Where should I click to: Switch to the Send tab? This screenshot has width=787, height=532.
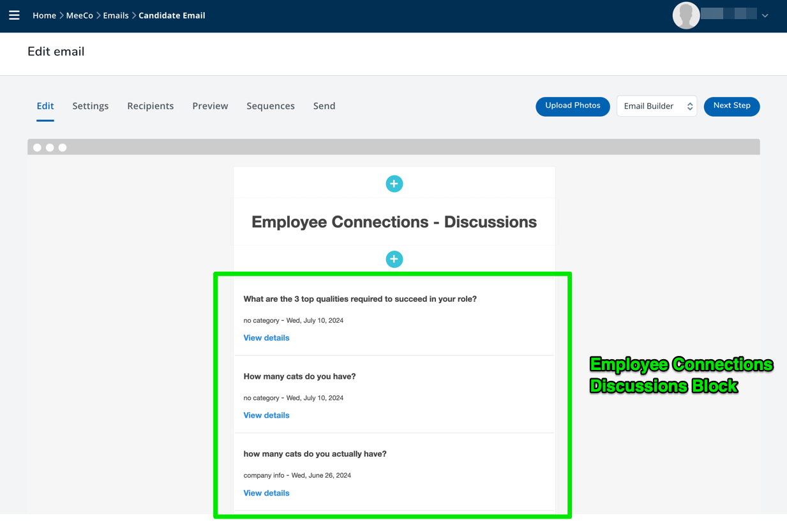(324, 106)
